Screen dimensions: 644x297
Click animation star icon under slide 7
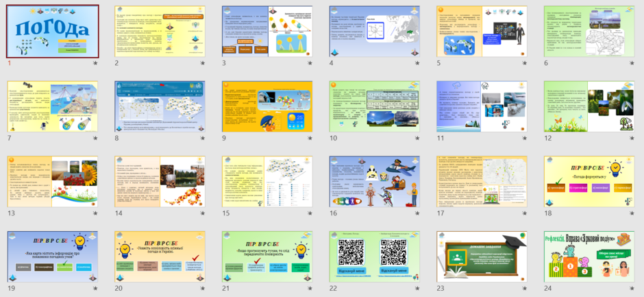click(95, 139)
